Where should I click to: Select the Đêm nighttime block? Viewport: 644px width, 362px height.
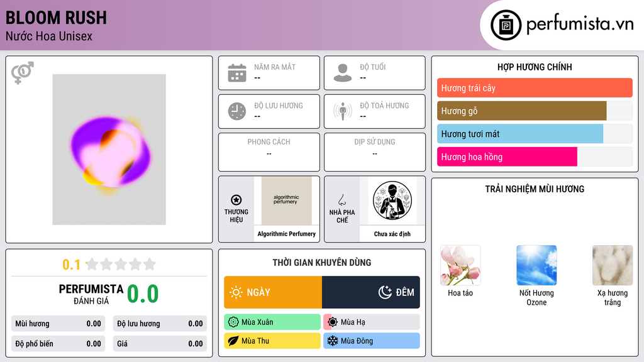pos(371,292)
